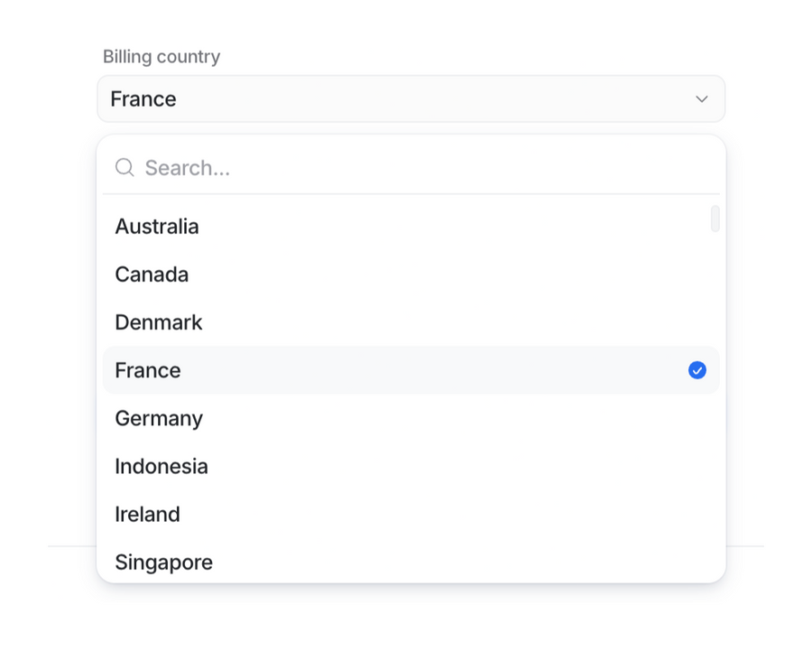Confirm France selection via its check indicator
This screenshot has width=812, height=651.
697,370
